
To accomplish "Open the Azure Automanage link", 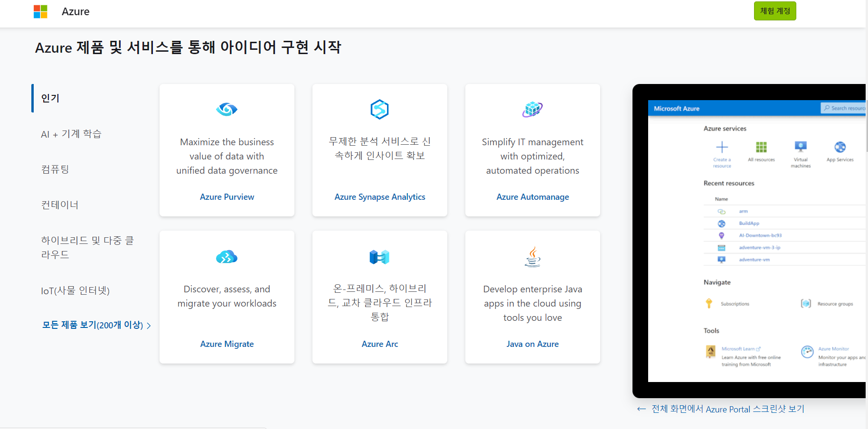I will [x=533, y=197].
